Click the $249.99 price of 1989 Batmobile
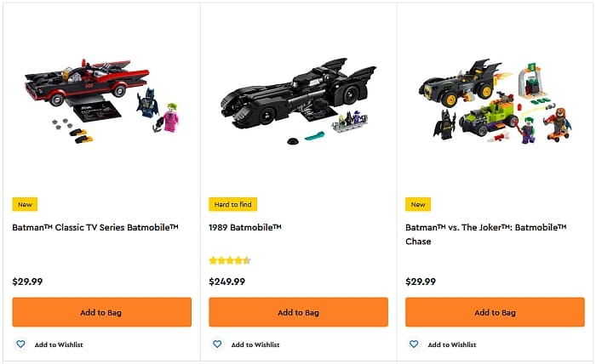This screenshot has width=596, height=364. 227,282
